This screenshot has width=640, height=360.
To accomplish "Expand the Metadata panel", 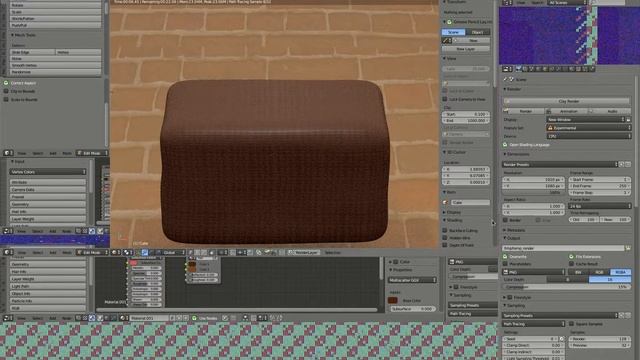I will tap(515, 230).
